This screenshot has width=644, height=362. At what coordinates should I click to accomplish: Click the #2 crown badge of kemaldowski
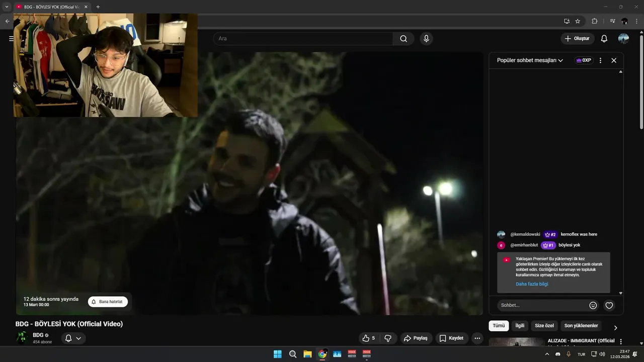point(550,234)
